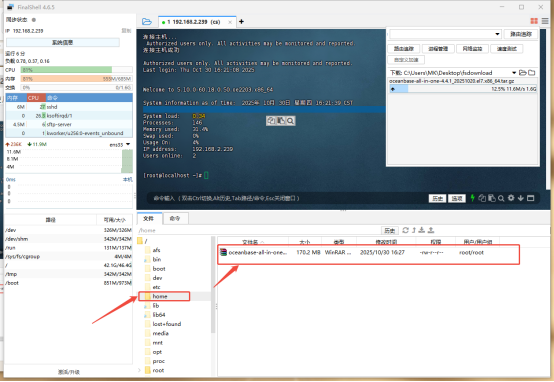Paste with floating terminal paste icon
The height and width of the screenshot is (382, 554).
281,121
